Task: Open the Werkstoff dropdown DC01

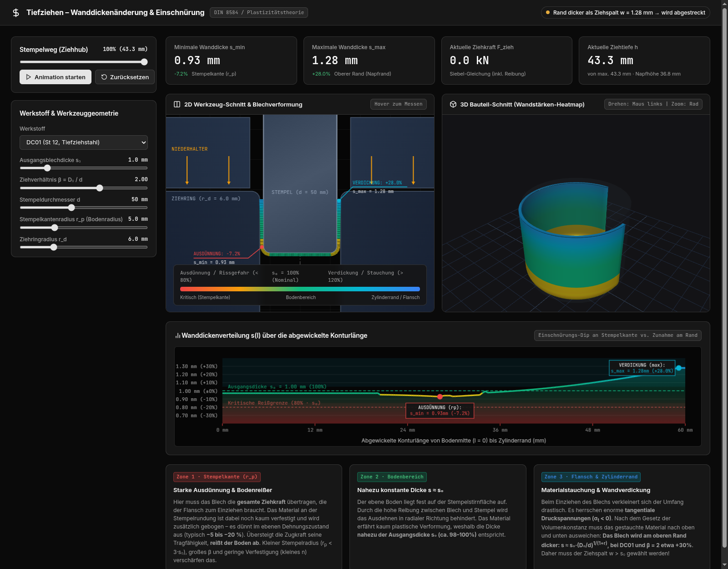Action: point(84,142)
